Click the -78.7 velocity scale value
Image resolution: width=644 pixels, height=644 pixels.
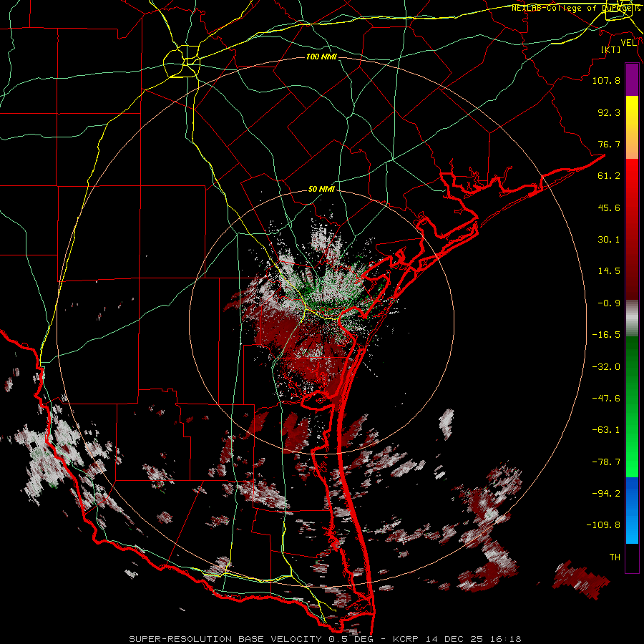pos(606,462)
